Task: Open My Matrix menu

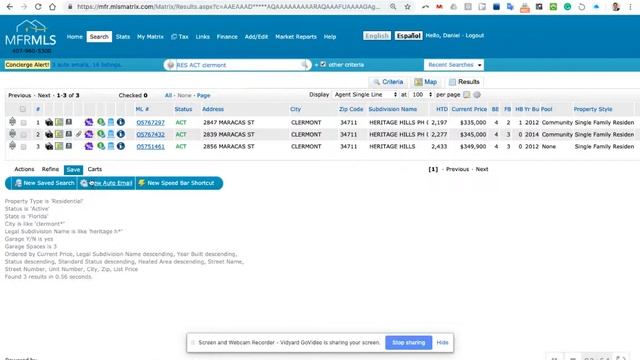Action: pos(150,37)
